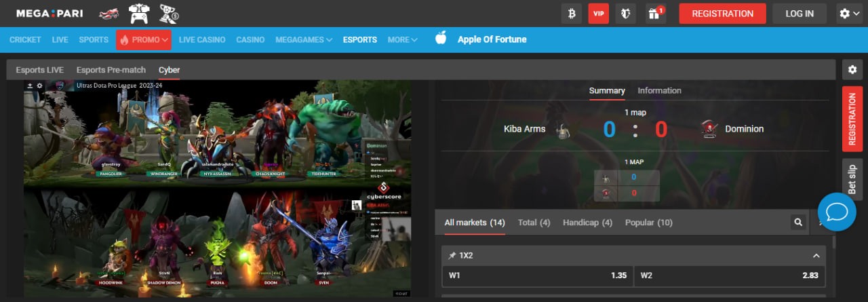Click the Kiba Arms team logo
Image resolution: width=868 pixels, height=302 pixels.
pyautogui.click(x=562, y=130)
